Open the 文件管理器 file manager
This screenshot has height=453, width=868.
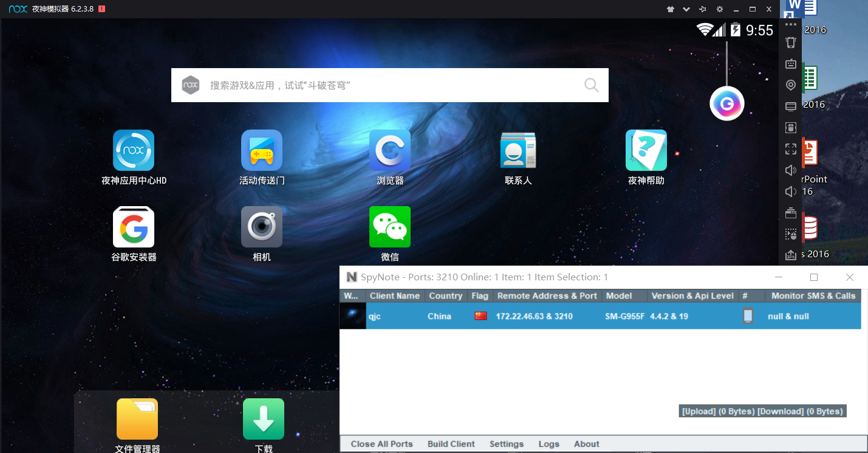pos(137,419)
